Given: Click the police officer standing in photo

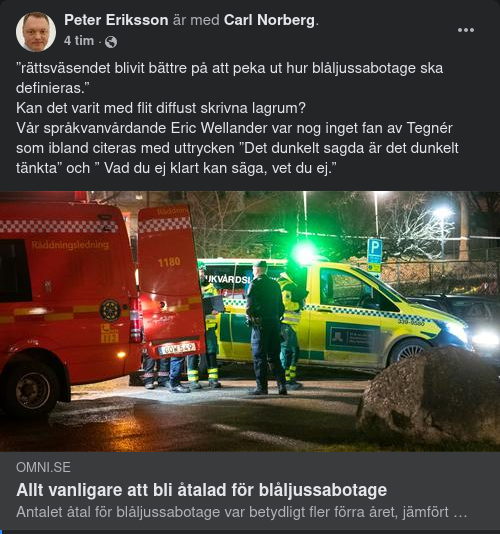Looking at the screenshot, I should (x=266, y=327).
